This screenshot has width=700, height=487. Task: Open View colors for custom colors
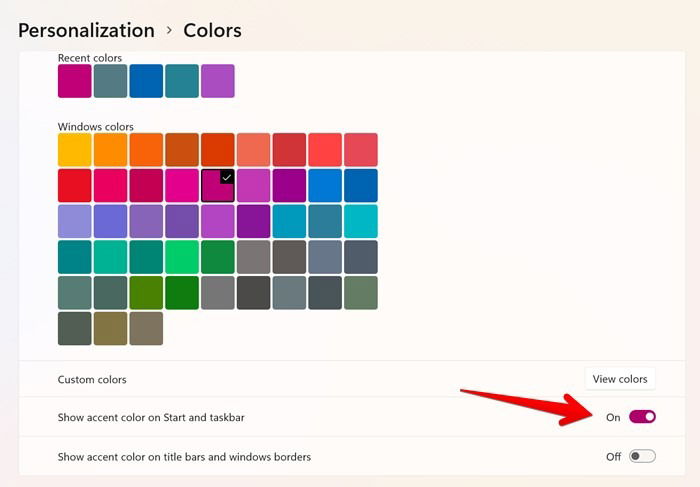coord(620,379)
